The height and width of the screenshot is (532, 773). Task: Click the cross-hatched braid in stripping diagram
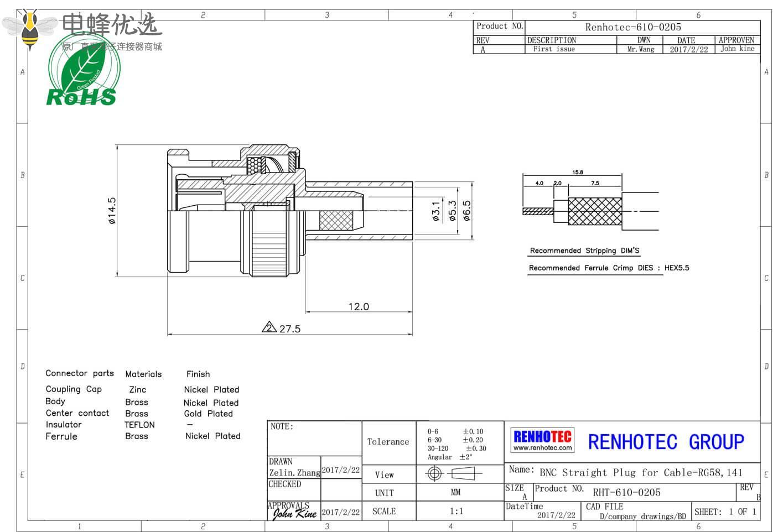[595, 211]
